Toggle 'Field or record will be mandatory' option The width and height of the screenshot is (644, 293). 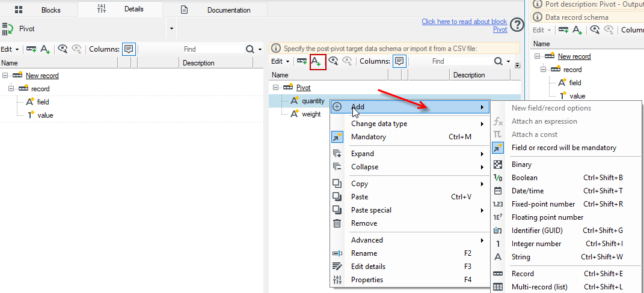point(567,148)
